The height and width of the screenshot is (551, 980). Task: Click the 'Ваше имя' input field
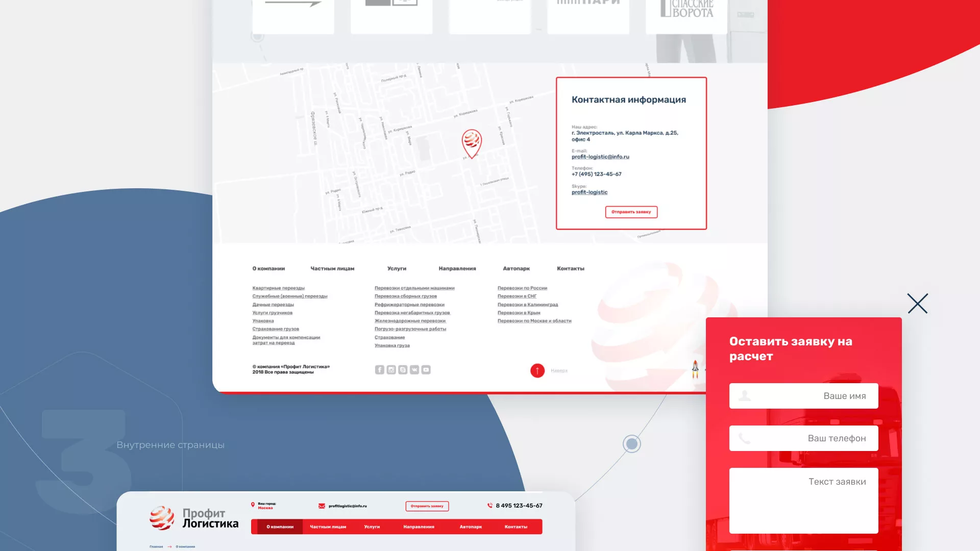tap(803, 395)
